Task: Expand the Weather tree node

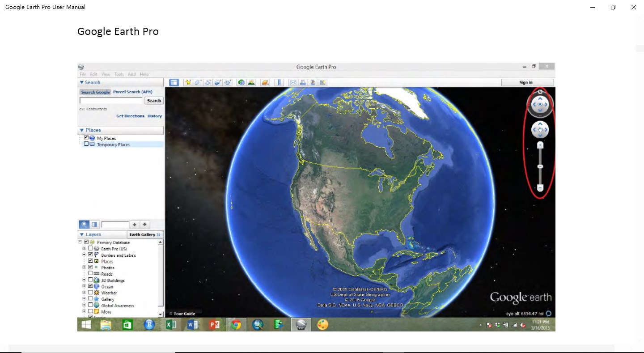Action: 84,293
